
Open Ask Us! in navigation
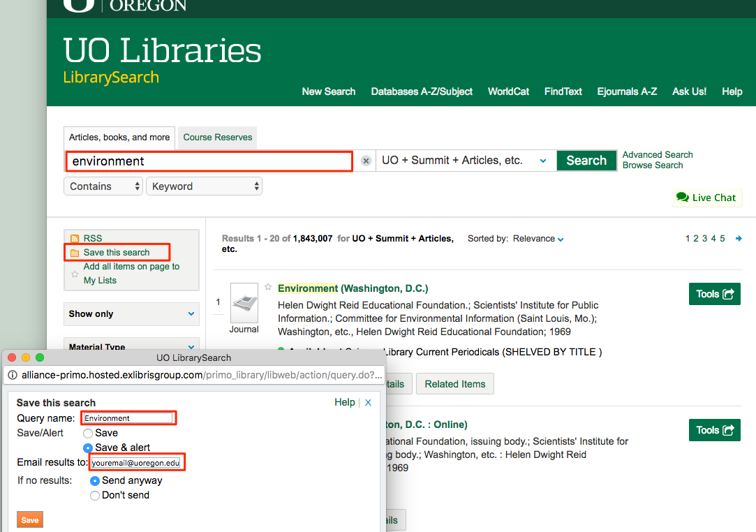(x=690, y=91)
